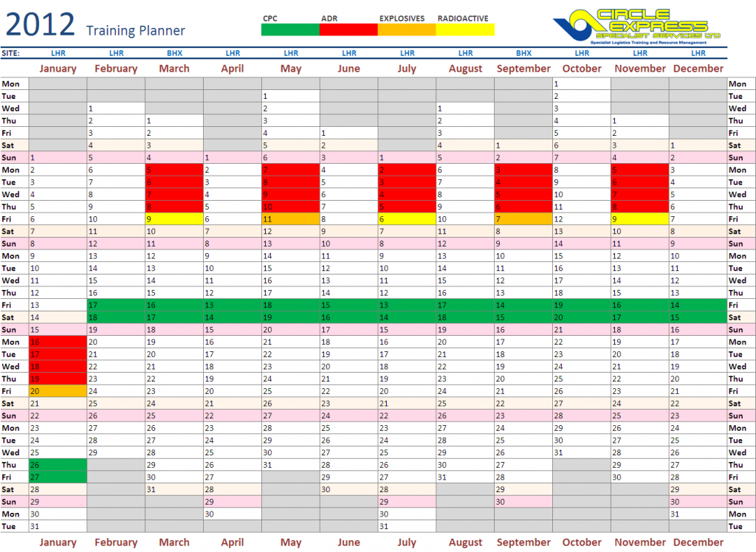Click the Training Planner heading
This screenshot has height=552, width=756.
tap(136, 30)
